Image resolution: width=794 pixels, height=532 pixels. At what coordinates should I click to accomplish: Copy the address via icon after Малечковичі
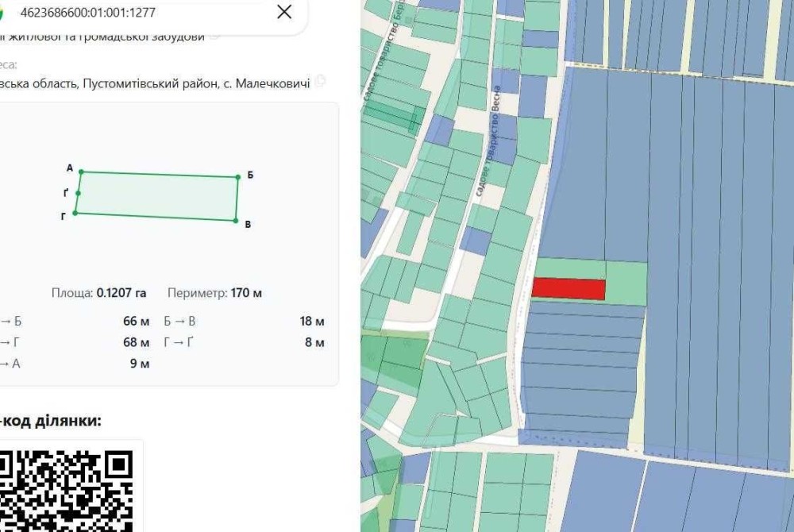point(320,80)
